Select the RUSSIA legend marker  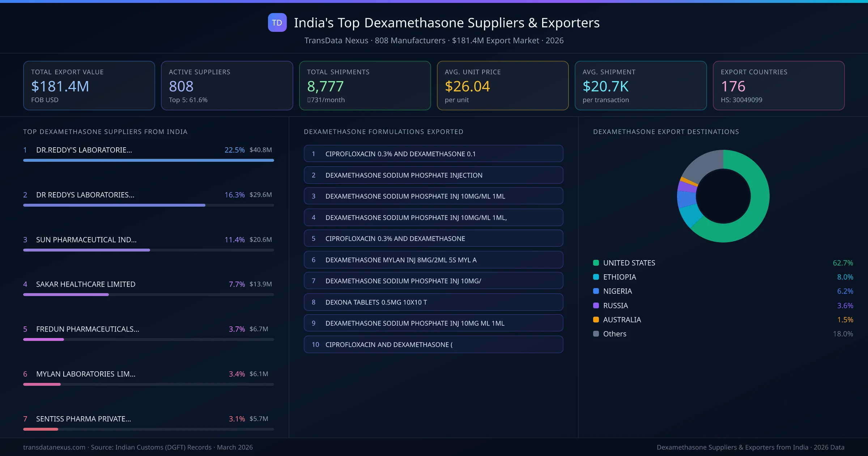[x=595, y=305]
